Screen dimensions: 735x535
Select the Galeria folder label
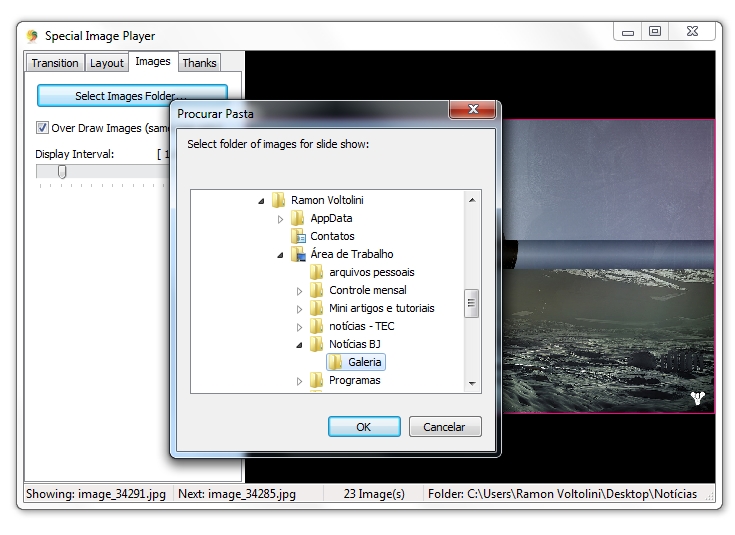364,362
